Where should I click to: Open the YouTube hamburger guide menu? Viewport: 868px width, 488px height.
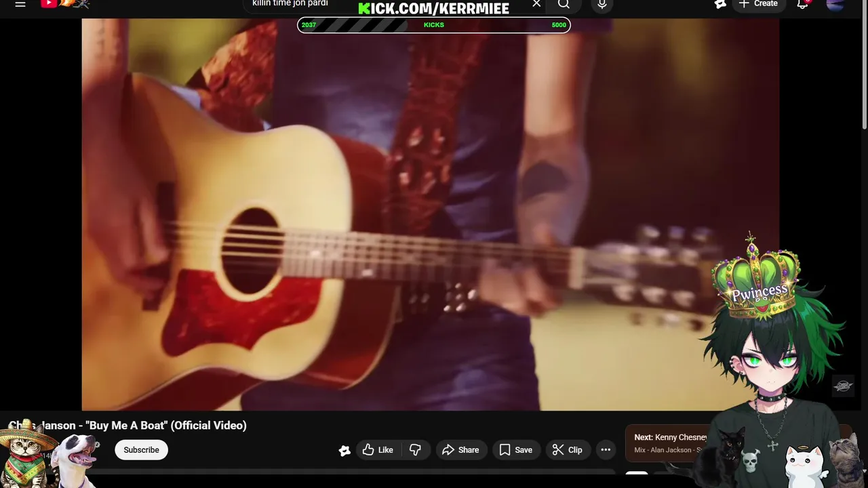click(x=20, y=4)
